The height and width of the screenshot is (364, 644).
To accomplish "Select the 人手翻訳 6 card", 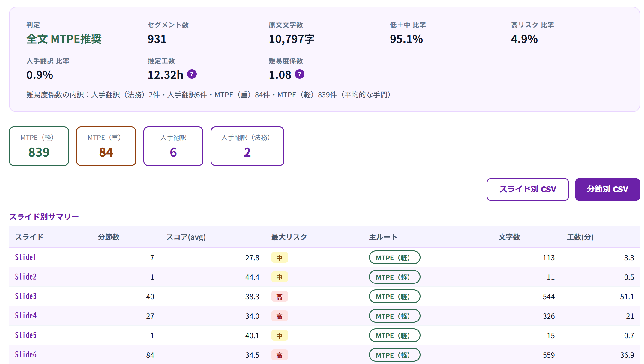I will (173, 146).
